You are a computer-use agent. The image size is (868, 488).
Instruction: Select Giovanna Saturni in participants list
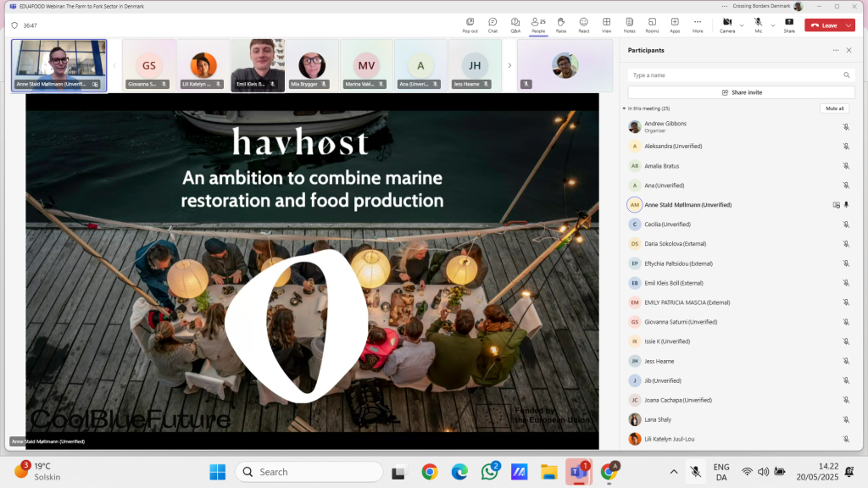coord(739,322)
